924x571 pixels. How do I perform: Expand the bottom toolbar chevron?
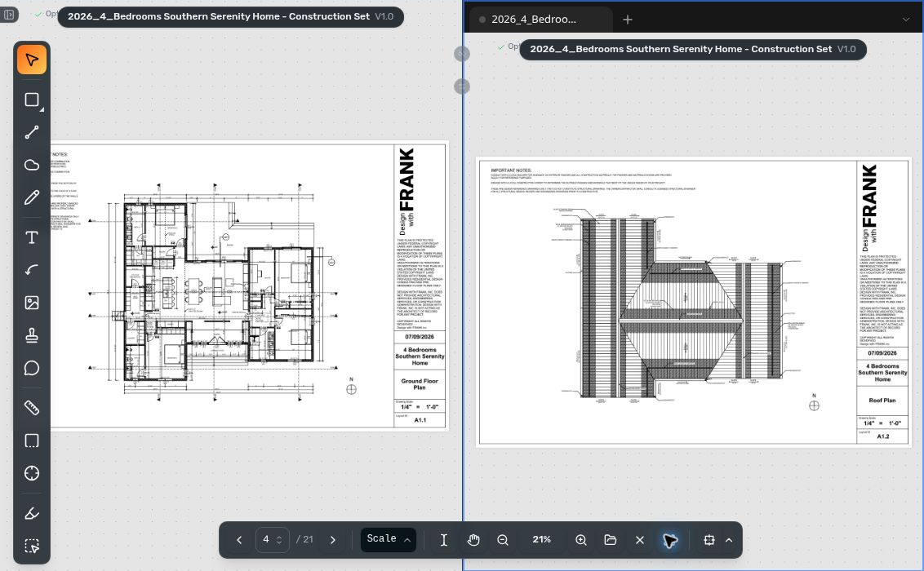click(x=729, y=540)
